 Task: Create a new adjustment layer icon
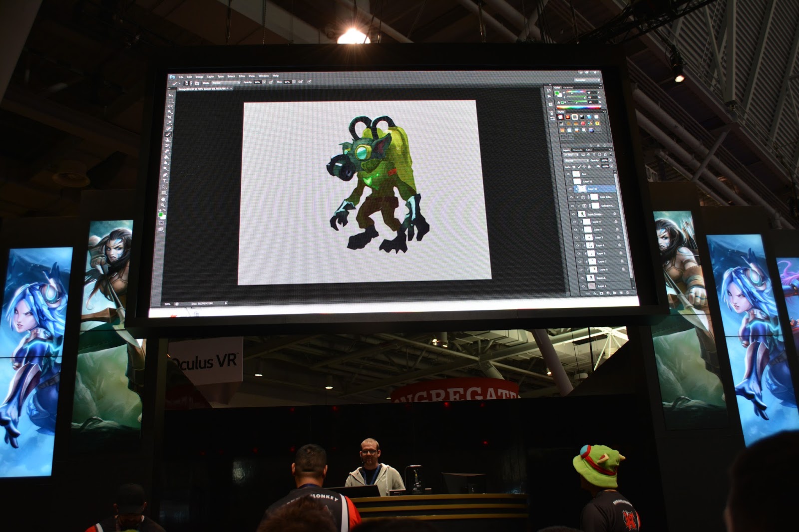click(x=608, y=293)
